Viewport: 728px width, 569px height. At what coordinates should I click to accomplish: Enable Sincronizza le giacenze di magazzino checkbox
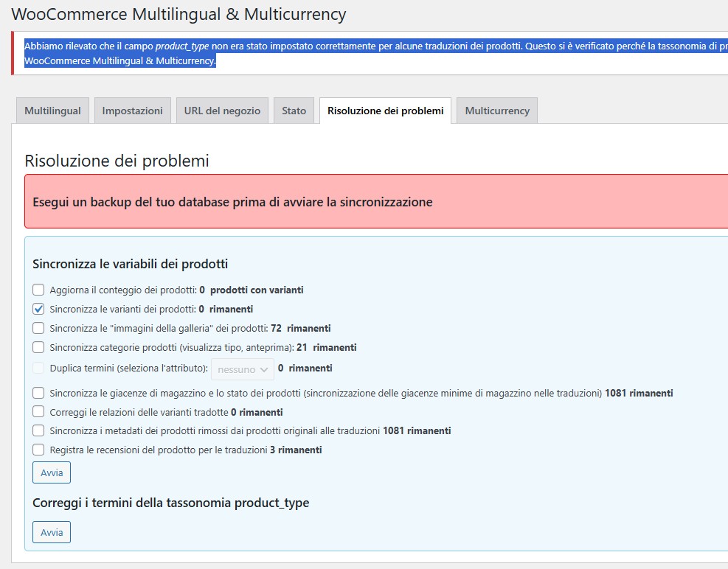38,393
